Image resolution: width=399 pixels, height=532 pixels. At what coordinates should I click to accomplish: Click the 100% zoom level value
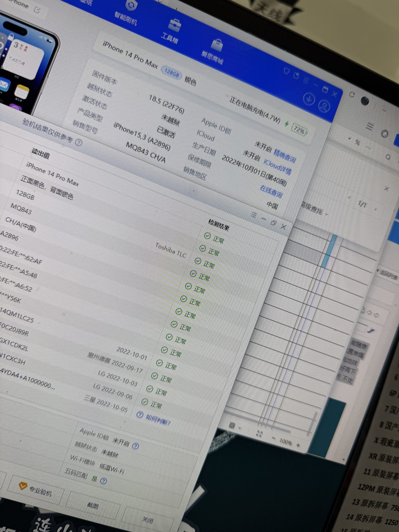tap(285, 442)
